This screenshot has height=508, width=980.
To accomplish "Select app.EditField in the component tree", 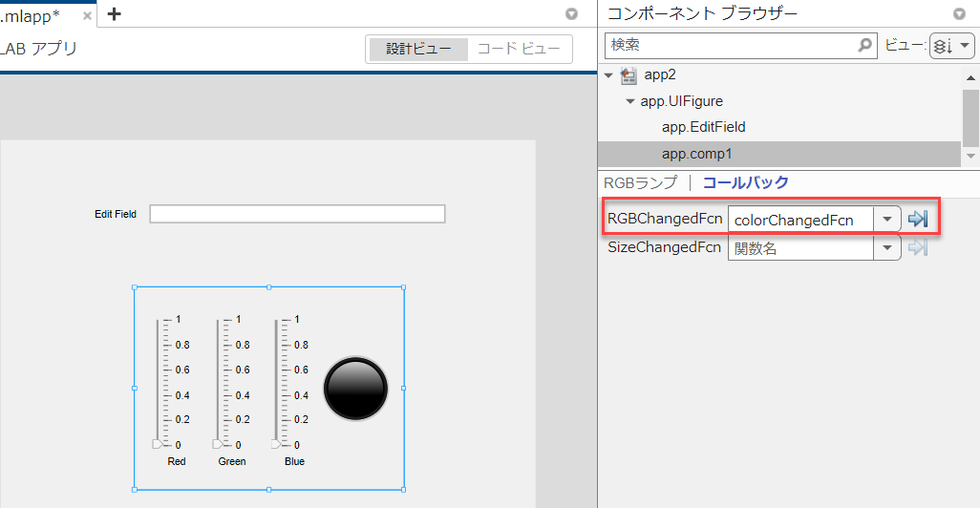I will coord(703,127).
